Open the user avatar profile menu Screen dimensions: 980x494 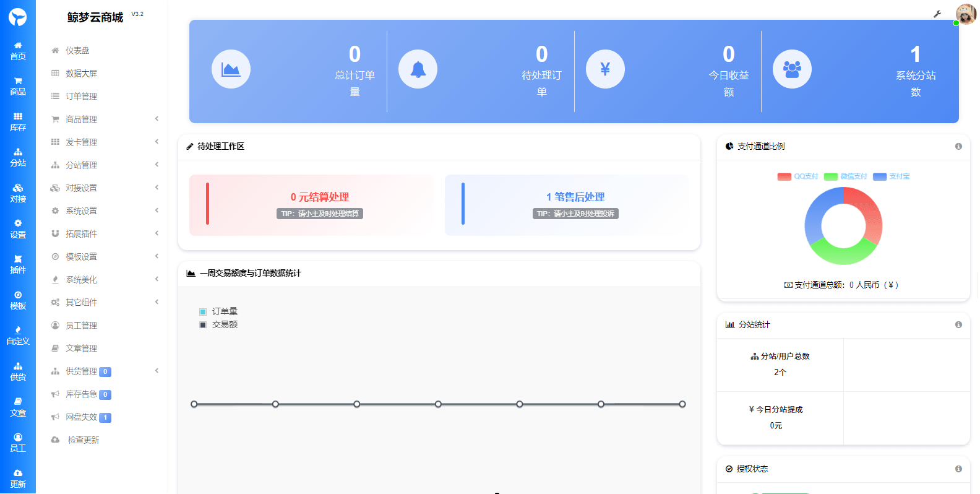[965, 14]
